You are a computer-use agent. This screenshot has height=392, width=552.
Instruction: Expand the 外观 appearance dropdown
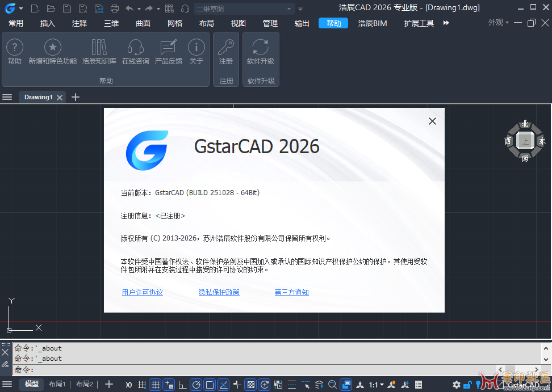click(x=499, y=23)
